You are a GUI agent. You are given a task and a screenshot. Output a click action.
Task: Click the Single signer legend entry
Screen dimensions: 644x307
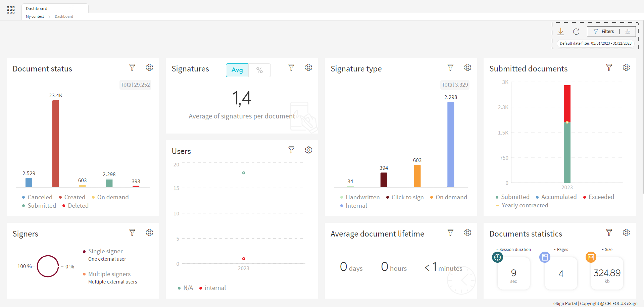tap(104, 255)
